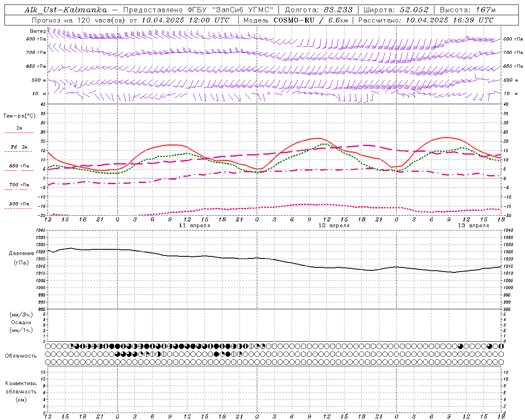Click the green dashed Td legend line

point(18,152)
